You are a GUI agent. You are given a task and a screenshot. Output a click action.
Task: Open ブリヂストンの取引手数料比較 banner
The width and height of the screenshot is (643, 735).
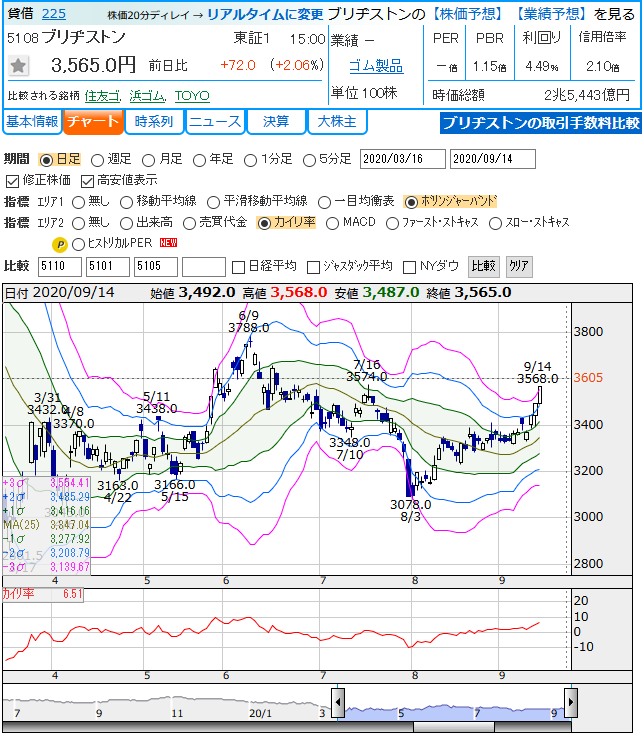click(x=541, y=123)
